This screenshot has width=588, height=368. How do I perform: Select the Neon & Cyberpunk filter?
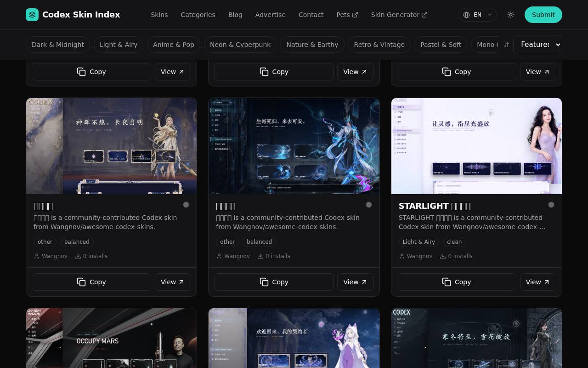[240, 45]
